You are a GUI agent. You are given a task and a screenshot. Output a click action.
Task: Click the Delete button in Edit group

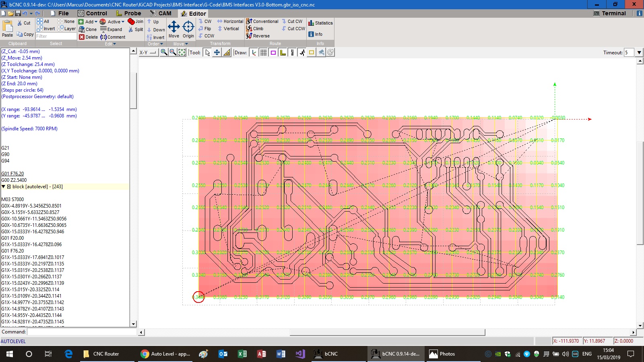88,37
